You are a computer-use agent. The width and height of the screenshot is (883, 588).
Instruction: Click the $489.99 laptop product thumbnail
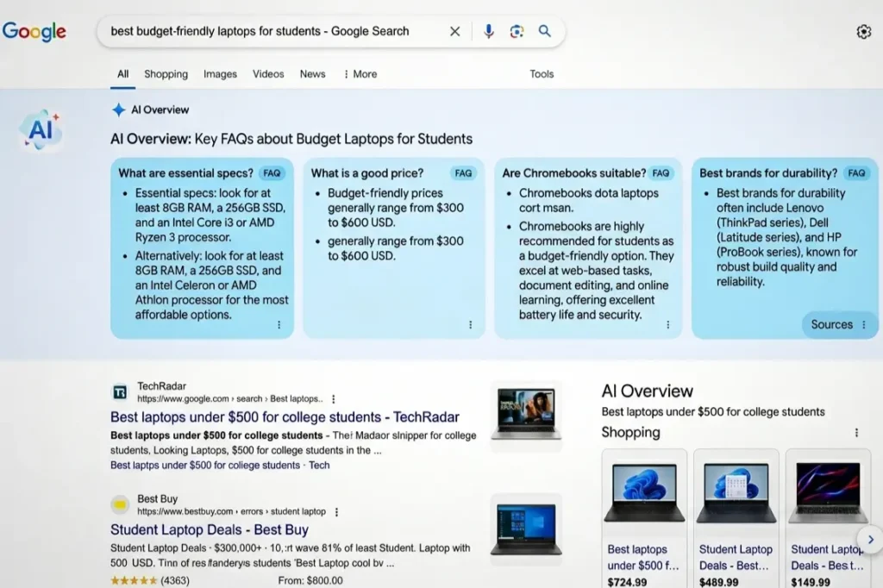pos(736,493)
